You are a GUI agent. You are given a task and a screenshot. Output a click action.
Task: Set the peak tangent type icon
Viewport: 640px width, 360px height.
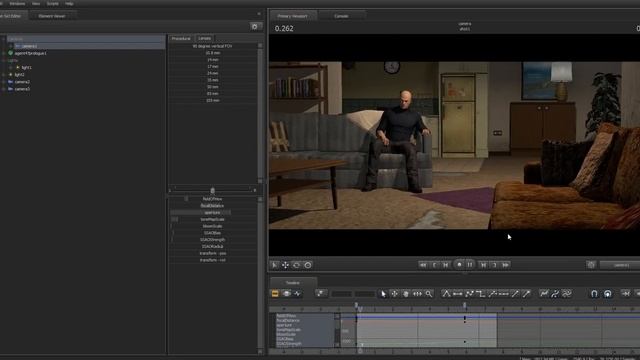[x=446, y=293]
